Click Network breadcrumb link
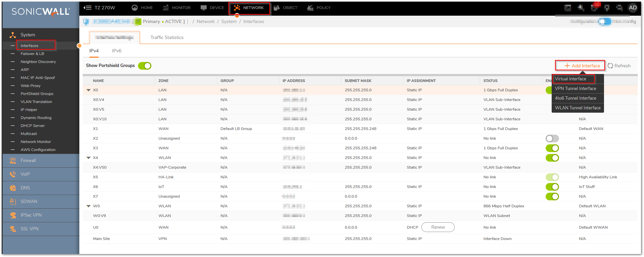This screenshot has width=644, height=257. (205, 21)
